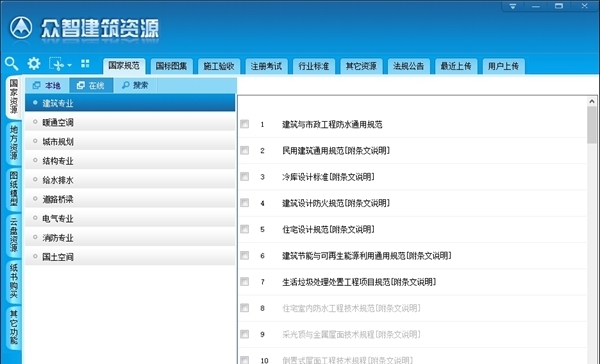Open document 建筑设计防火规范[附条文说明]
Screen dimensions: 600x364
(336, 203)
